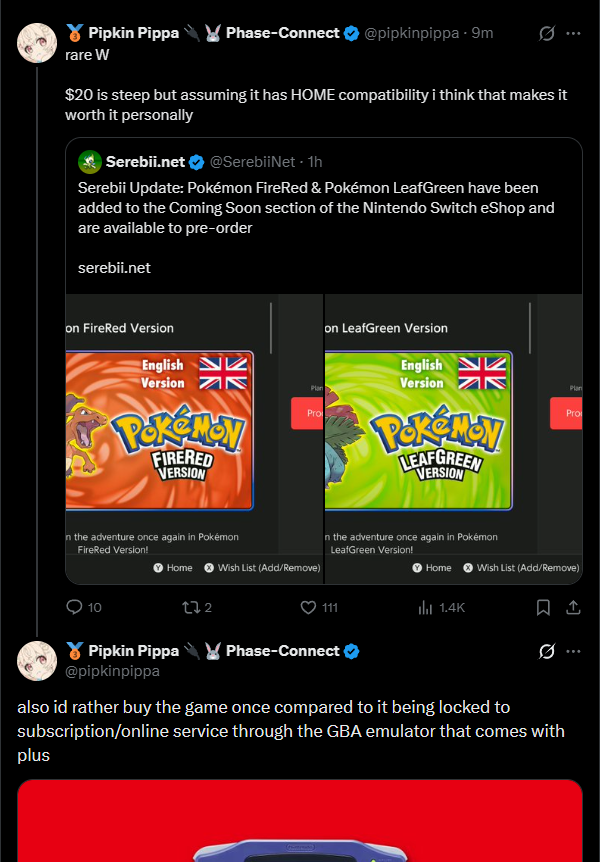This screenshot has height=862, width=600.
Task: Like the tweet with 111 likes
Action: click(x=309, y=607)
